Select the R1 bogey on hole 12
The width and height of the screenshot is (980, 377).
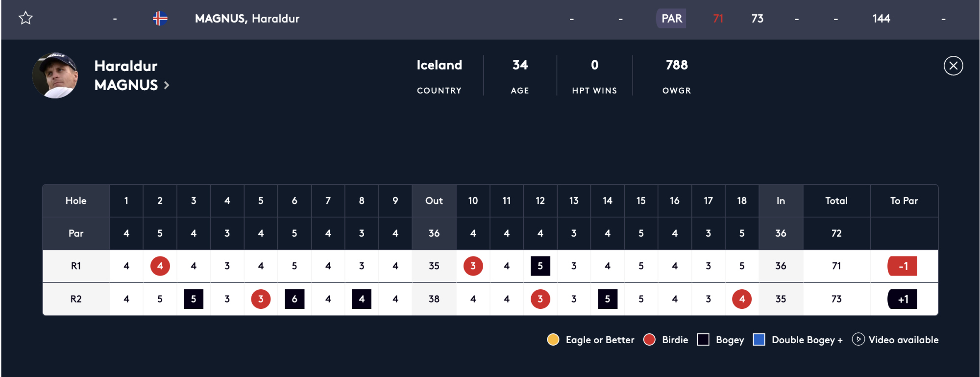[540, 266]
